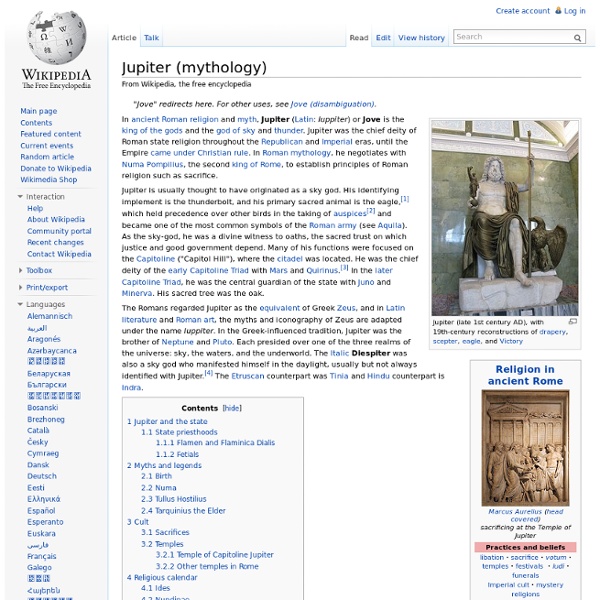600x600 pixels.
Task: Jump to section 3.2.1 Temple of Capitoline Jupiter
Action: 215,554
